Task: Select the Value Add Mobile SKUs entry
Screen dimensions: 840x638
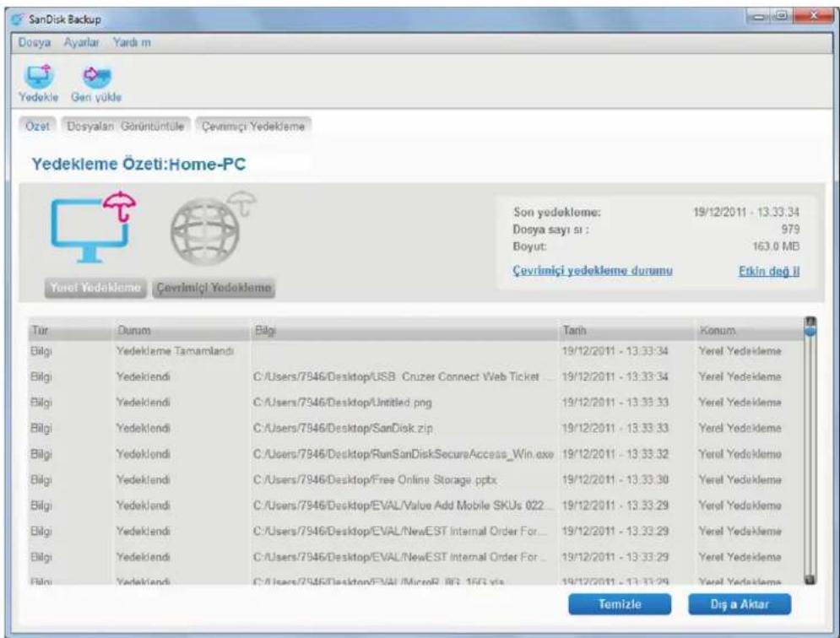Action: tap(415, 506)
